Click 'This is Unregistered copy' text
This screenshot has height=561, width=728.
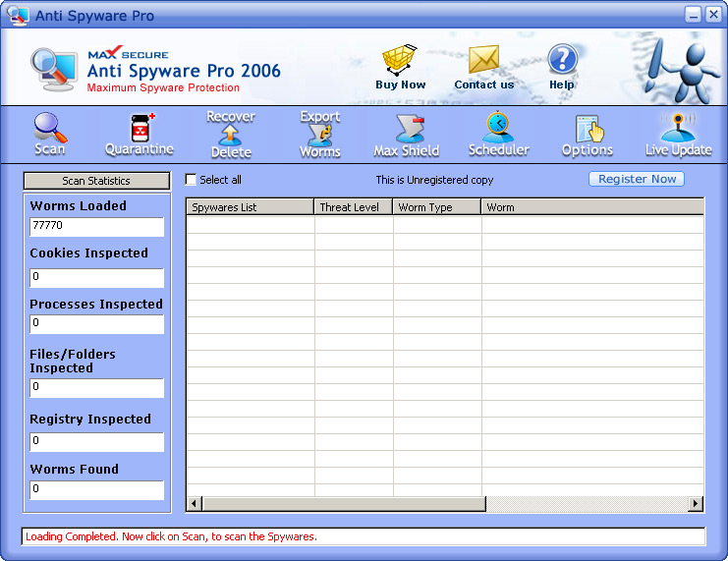tap(434, 180)
